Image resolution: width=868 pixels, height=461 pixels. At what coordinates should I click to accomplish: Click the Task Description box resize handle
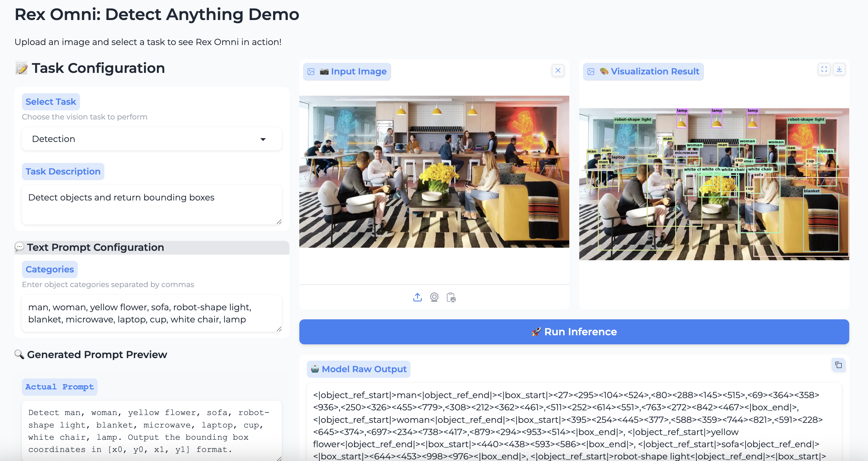click(279, 221)
